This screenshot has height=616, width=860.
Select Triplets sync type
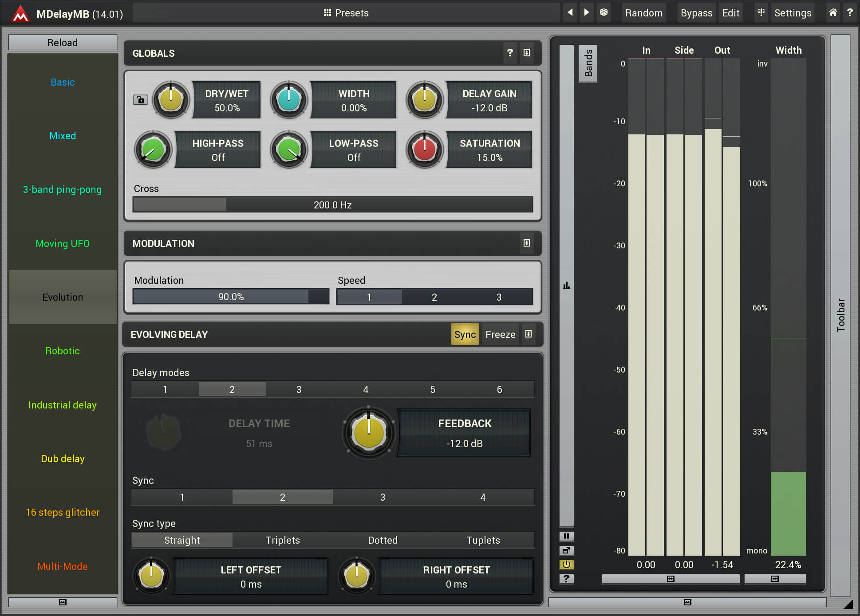[x=283, y=540]
